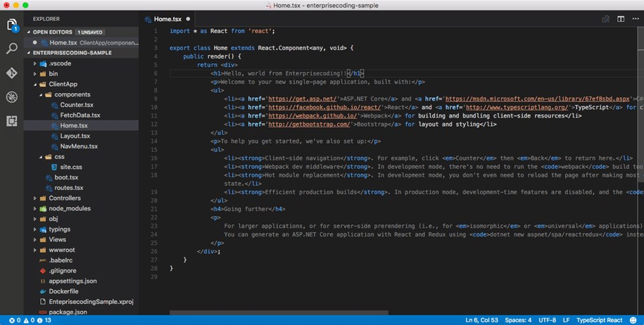This screenshot has width=644, height=325.
Task: Open Layout.tsx file
Action: (x=75, y=136)
